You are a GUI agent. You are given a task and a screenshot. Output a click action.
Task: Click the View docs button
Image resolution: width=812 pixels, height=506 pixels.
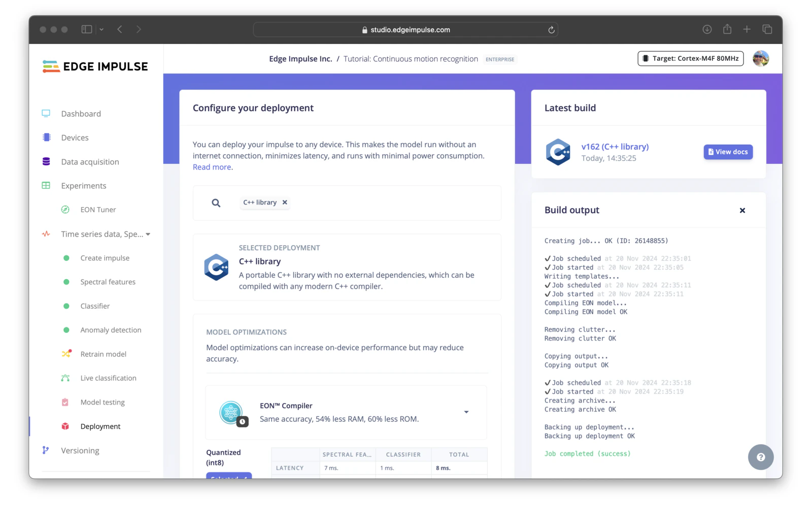tap(728, 152)
